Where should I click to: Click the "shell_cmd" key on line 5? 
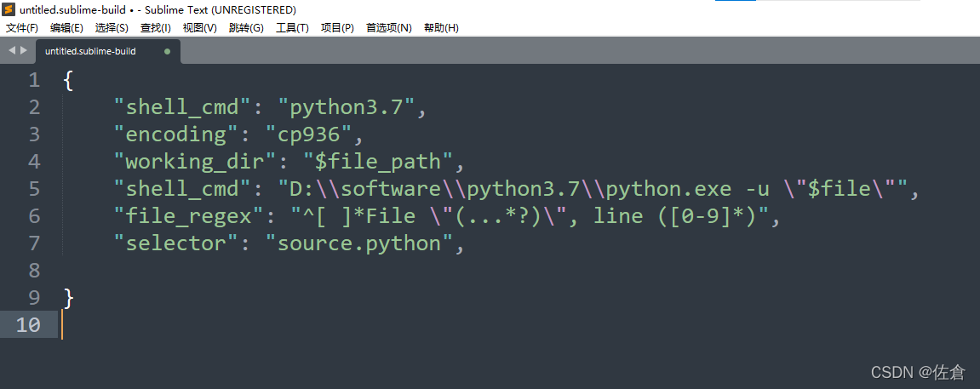[x=182, y=189]
